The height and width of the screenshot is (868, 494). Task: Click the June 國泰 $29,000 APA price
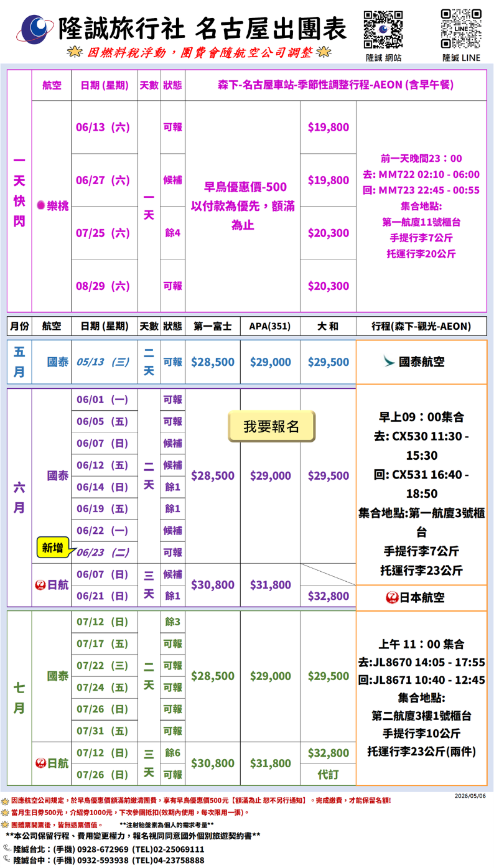tap(271, 475)
